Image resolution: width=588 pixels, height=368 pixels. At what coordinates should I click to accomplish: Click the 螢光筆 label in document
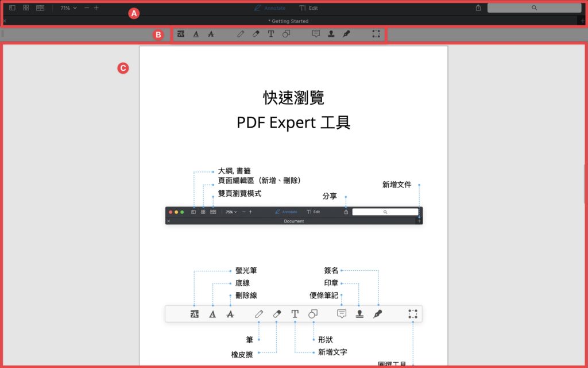246,270
